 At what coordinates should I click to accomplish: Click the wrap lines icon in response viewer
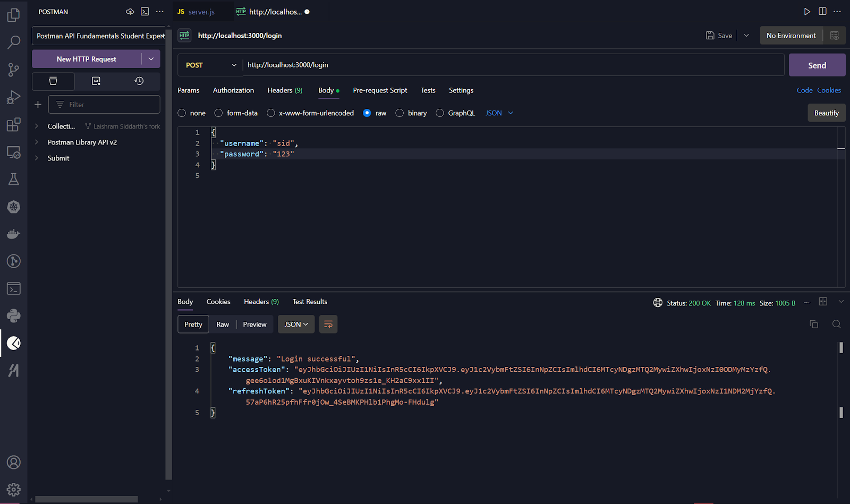point(328,324)
